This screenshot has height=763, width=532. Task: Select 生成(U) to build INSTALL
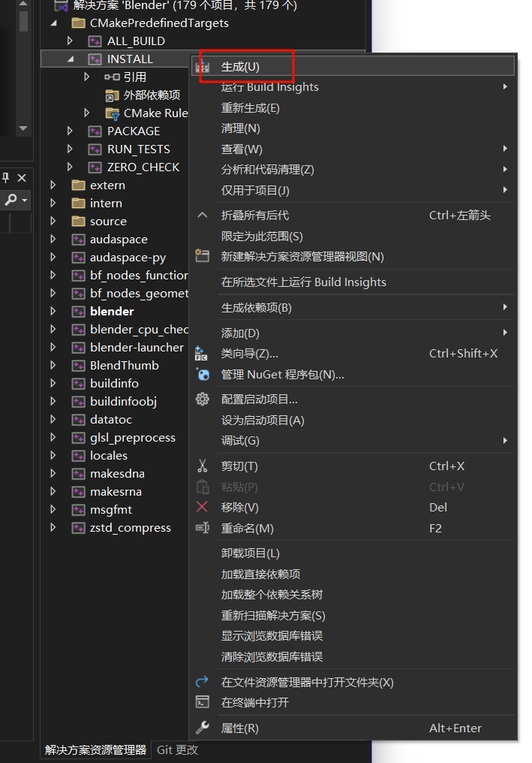pyautogui.click(x=353, y=66)
